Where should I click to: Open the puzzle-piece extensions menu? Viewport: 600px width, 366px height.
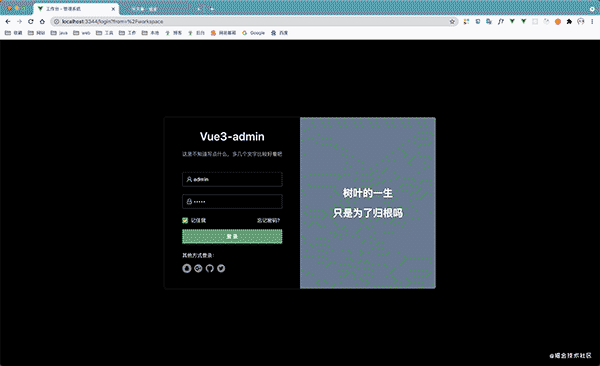569,21
